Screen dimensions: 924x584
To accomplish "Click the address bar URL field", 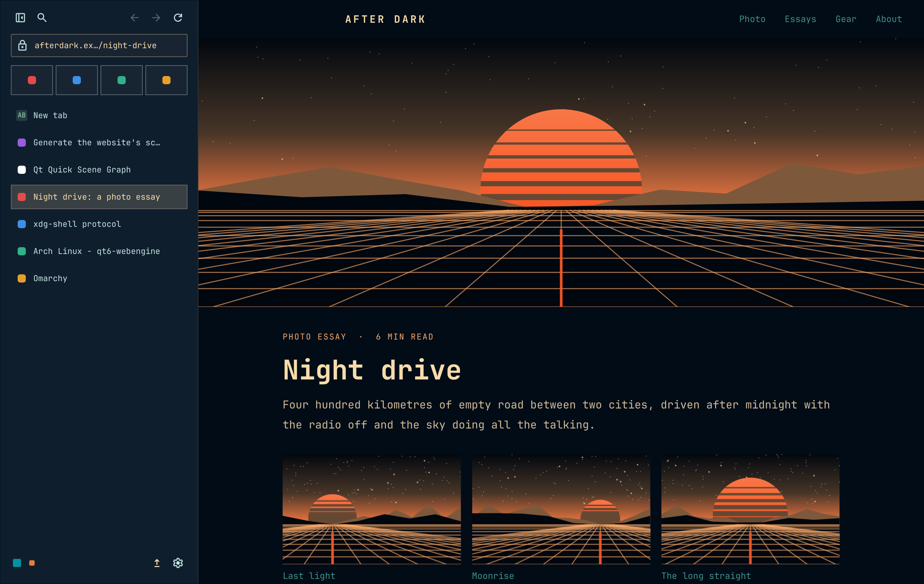I will pos(99,45).
